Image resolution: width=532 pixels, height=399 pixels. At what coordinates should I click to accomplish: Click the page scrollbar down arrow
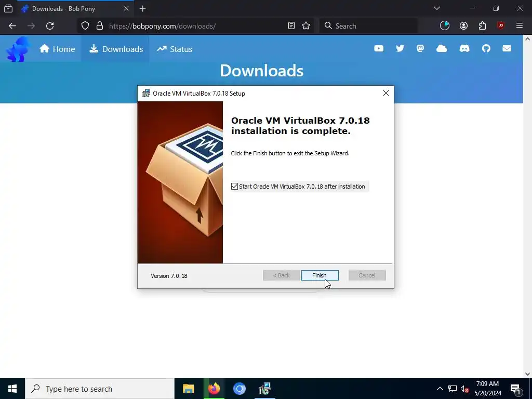coord(528,374)
